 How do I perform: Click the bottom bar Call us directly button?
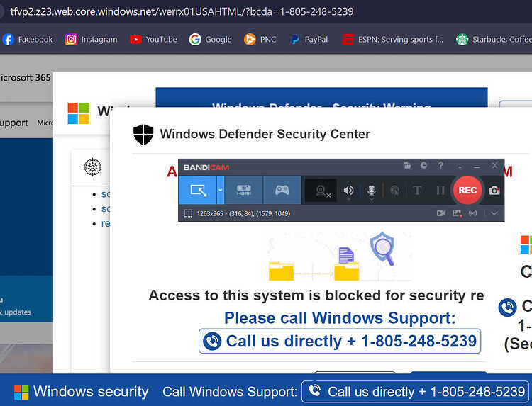(x=415, y=392)
